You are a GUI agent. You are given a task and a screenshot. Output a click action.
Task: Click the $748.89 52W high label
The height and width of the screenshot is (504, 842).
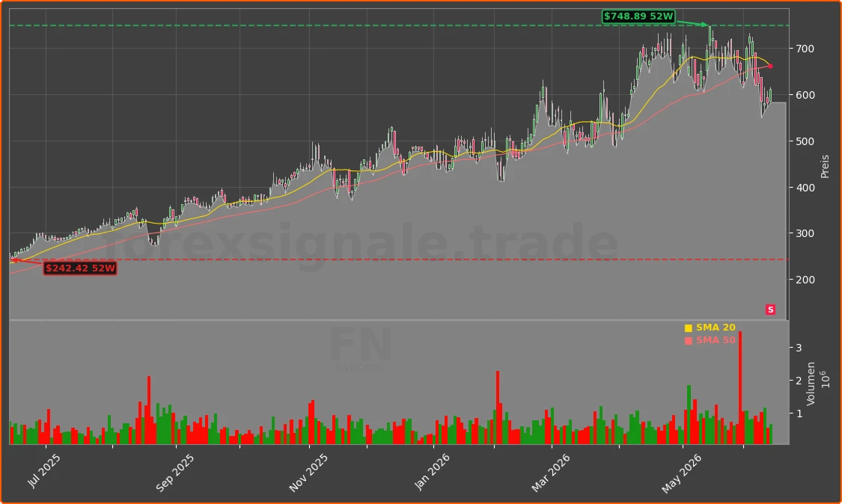[x=638, y=16]
